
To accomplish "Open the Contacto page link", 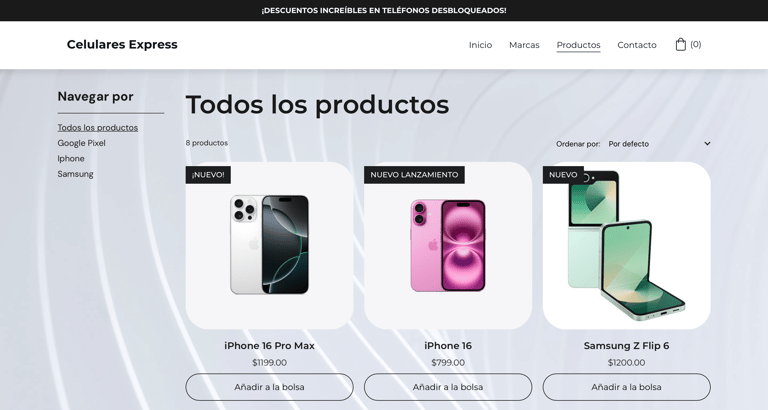I will (637, 45).
